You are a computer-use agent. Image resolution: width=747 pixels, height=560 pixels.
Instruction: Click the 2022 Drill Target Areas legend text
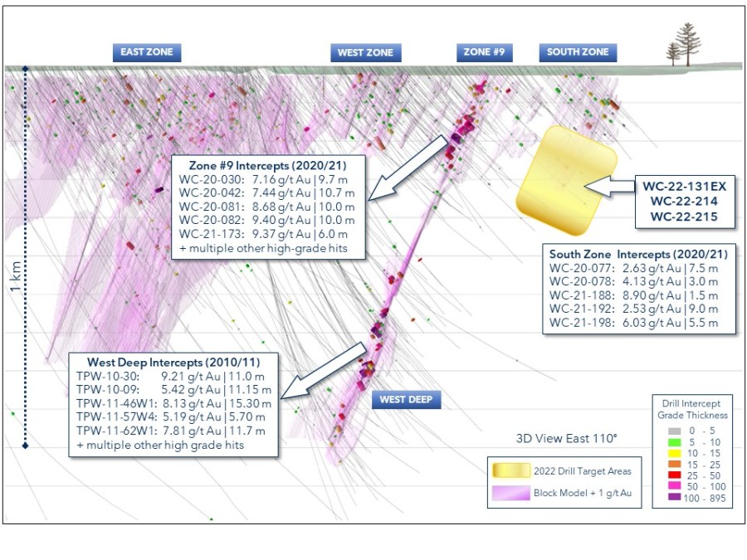click(x=582, y=471)
